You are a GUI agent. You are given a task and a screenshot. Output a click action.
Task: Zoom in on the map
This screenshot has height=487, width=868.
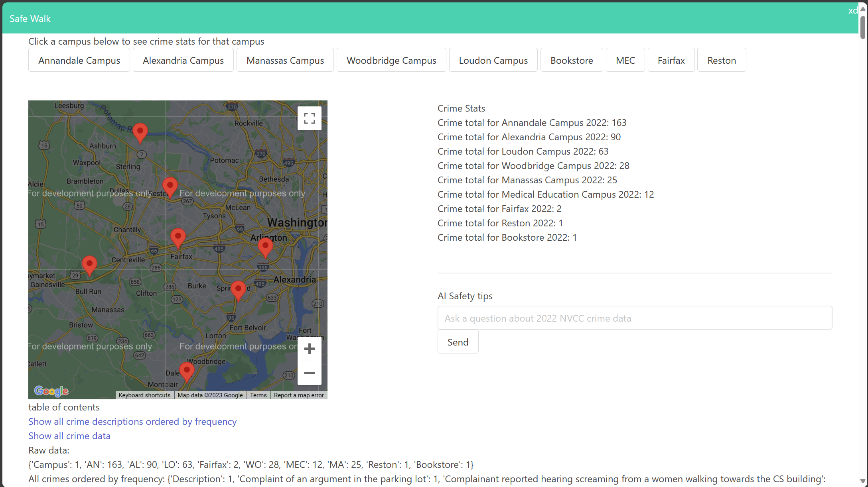(309, 349)
